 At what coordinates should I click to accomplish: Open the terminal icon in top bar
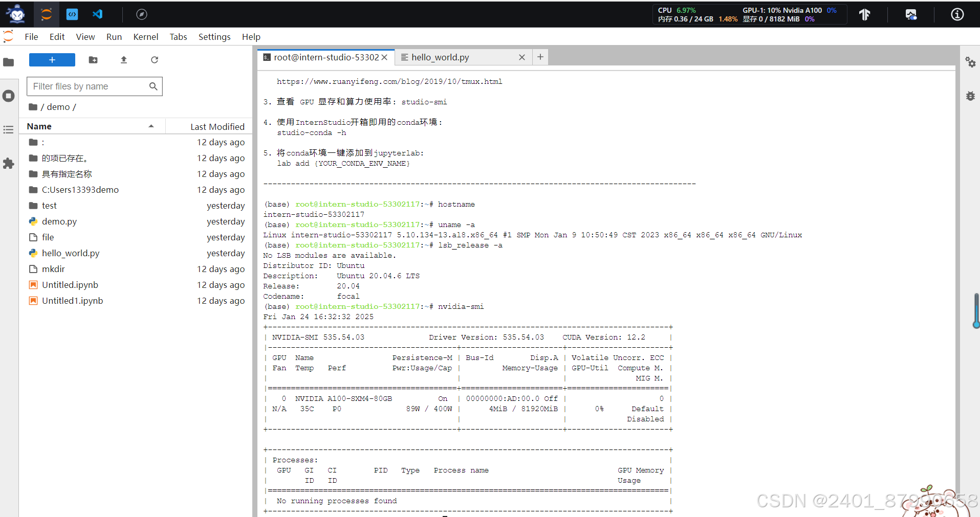72,14
